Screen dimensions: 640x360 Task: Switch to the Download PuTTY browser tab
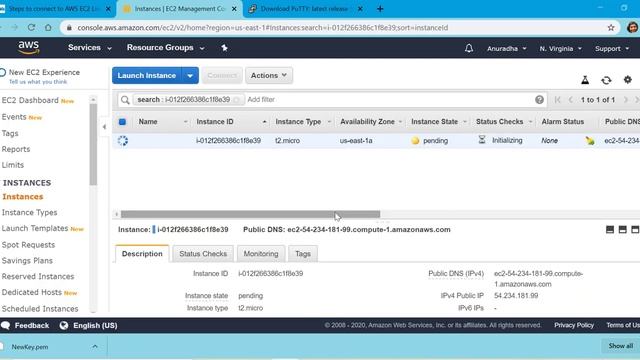304,9
